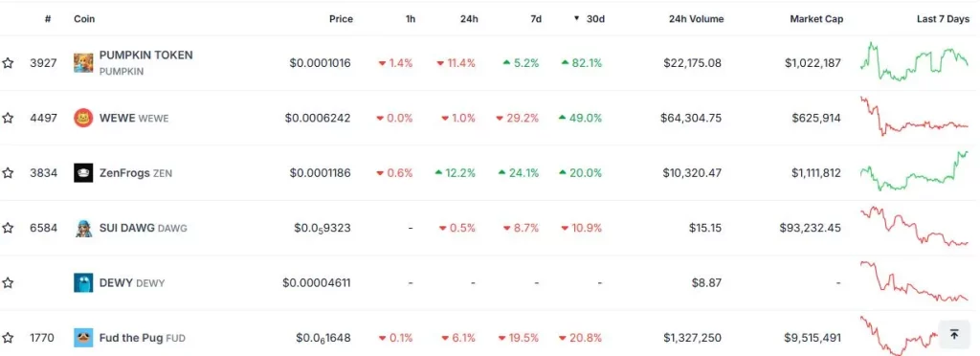
Task: Sort by the 7d change column
Action: point(536,19)
